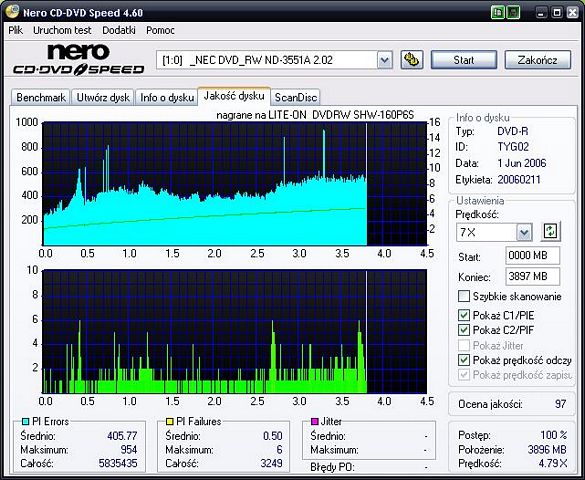Image resolution: width=585 pixels, height=480 pixels.
Task: Click the cyan PI Errors legend square
Action: coord(25,422)
